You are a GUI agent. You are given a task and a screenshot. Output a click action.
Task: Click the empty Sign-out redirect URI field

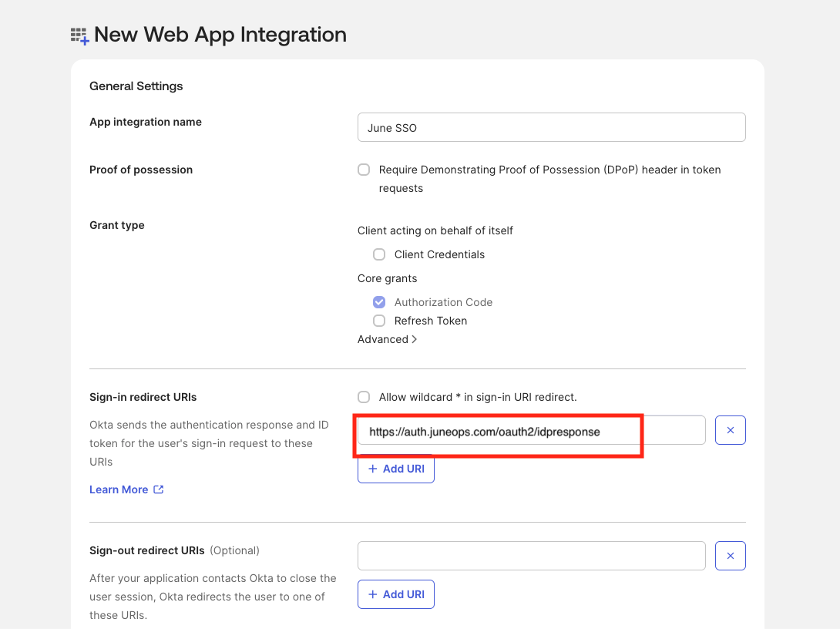pos(531,555)
